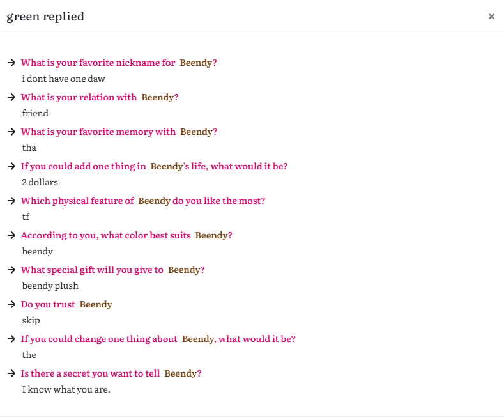Click arrow icon beside add one thing question
Screen dimensions: 504x420
point(11,166)
